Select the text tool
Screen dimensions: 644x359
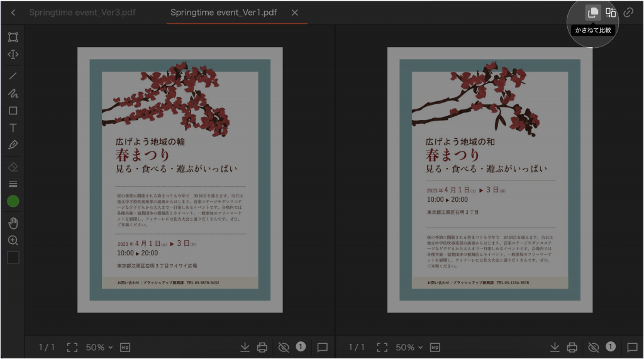(x=13, y=128)
